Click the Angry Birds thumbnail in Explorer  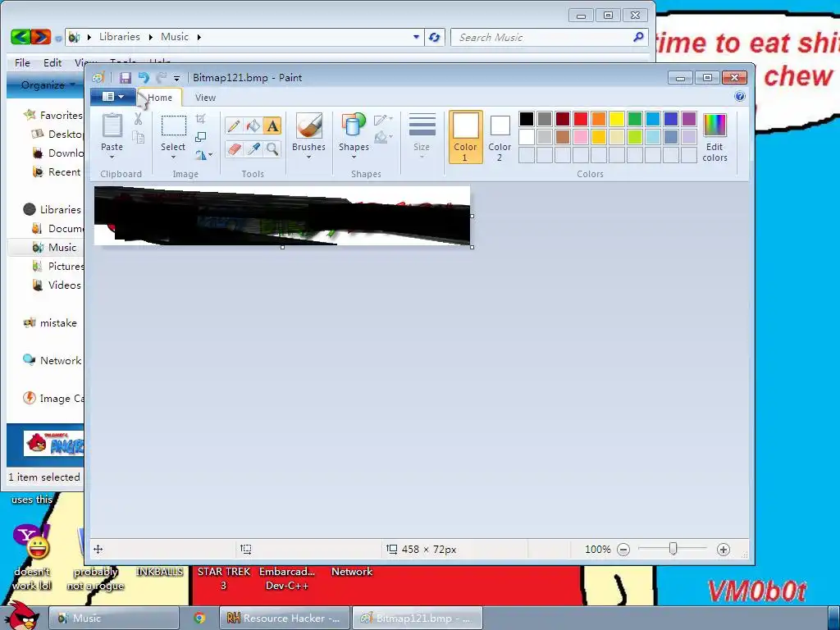(53, 444)
